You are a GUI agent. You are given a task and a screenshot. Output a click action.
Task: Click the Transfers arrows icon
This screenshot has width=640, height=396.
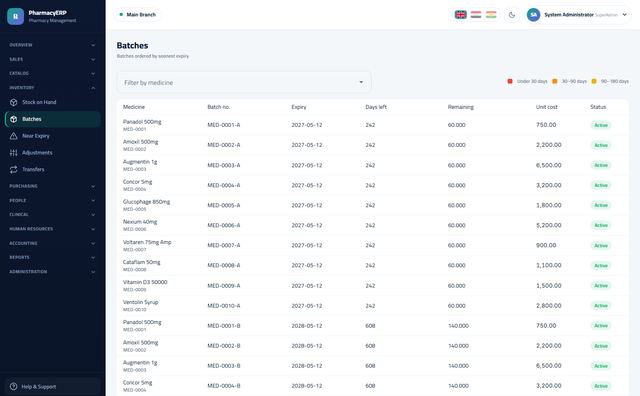(13, 169)
